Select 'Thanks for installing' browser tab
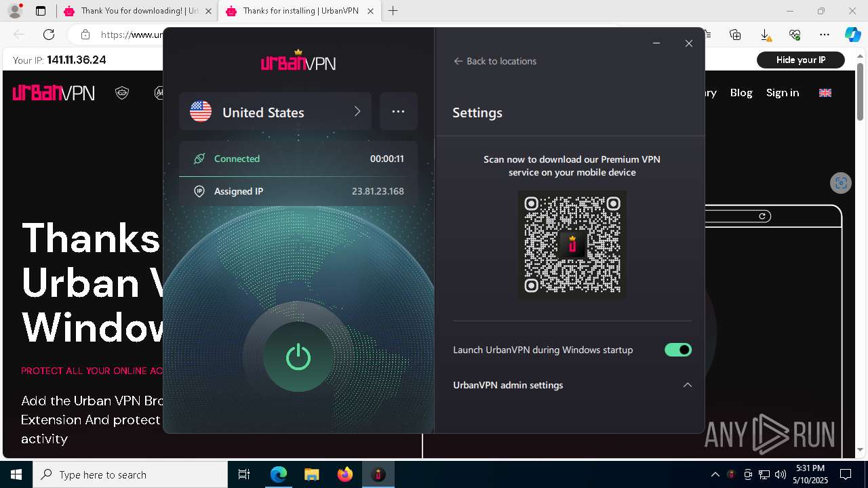This screenshot has height=488, width=868. pos(298,11)
